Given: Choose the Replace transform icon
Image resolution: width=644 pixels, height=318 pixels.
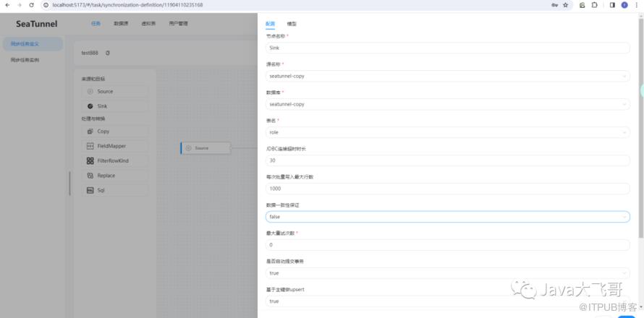Looking at the screenshot, I should [x=90, y=176].
